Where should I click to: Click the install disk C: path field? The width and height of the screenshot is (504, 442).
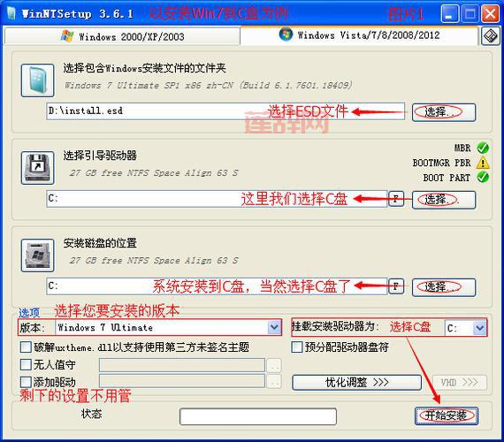point(217,286)
